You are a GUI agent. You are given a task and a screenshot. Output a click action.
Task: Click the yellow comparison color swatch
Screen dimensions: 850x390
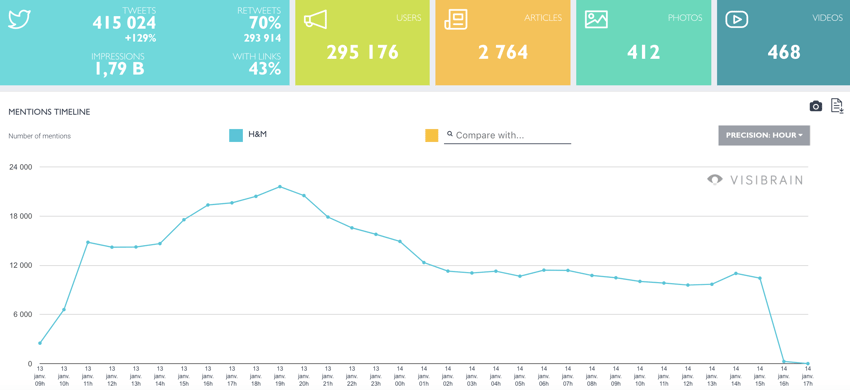[x=432, y=135]
